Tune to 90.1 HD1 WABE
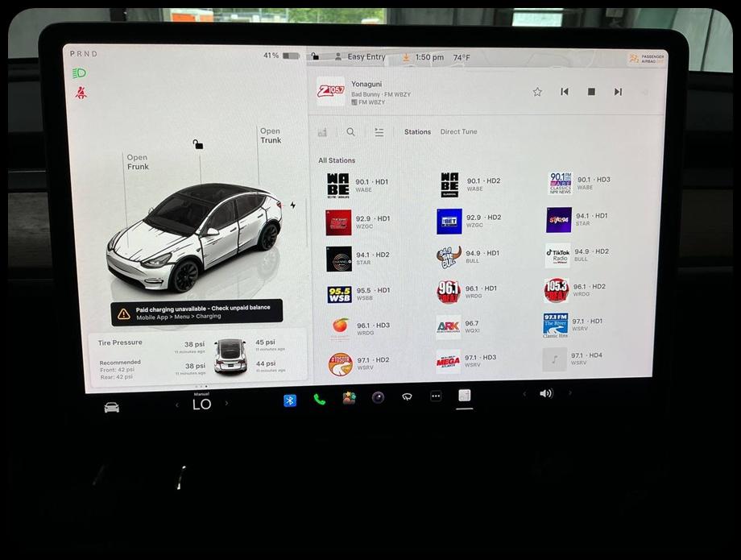The image size is (741, 560). pos(358,185)
